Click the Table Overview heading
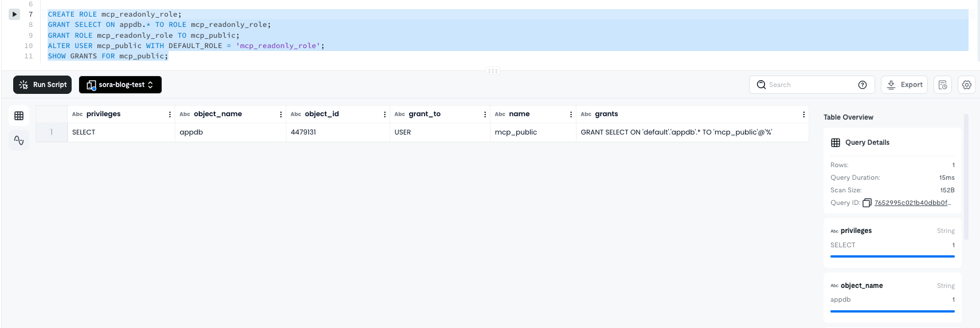The height and width of the screenshot is (328, 980). [x=848, y=117]
